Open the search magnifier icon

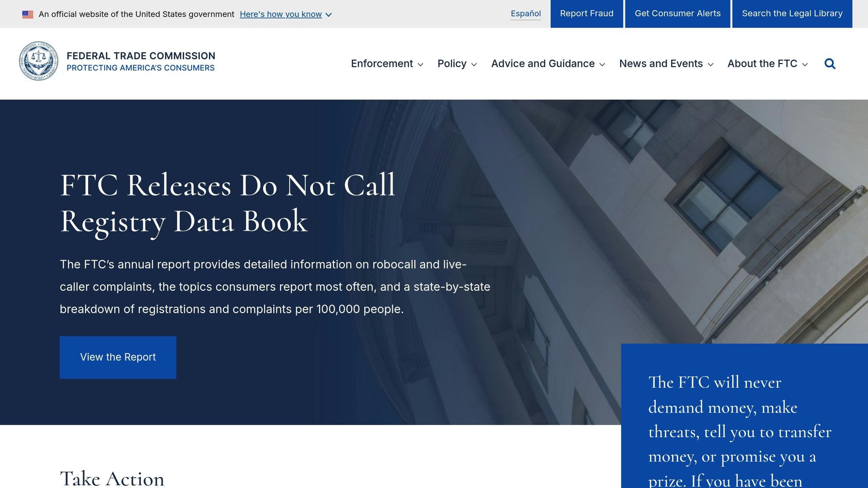pyautogui.click(x=830, y=64)
